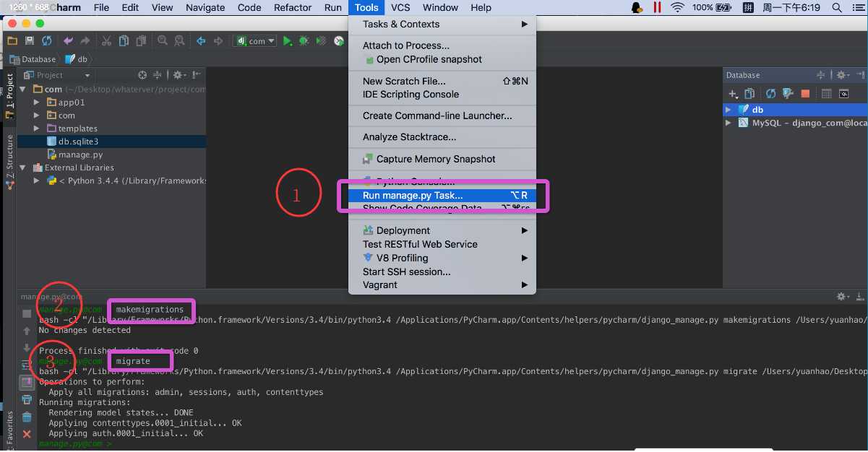Expand the Python 3.4.4 library node
Screen dimensions: 868x452
(x=37, y=181)
